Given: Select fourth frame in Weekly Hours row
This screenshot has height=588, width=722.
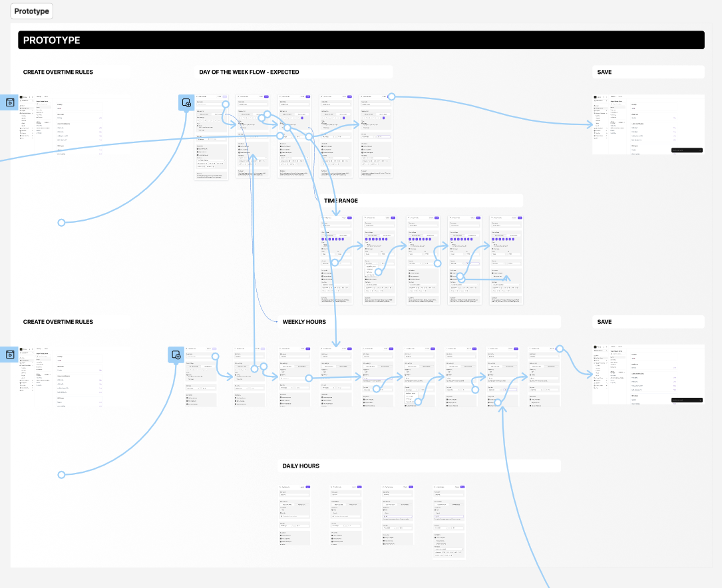Looking at the screenshot, I should [336, 377].
